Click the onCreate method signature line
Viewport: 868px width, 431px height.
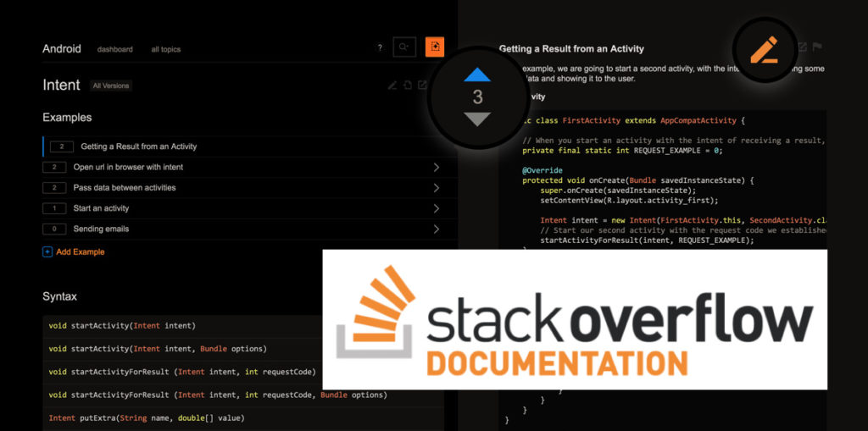pos(638,180)
